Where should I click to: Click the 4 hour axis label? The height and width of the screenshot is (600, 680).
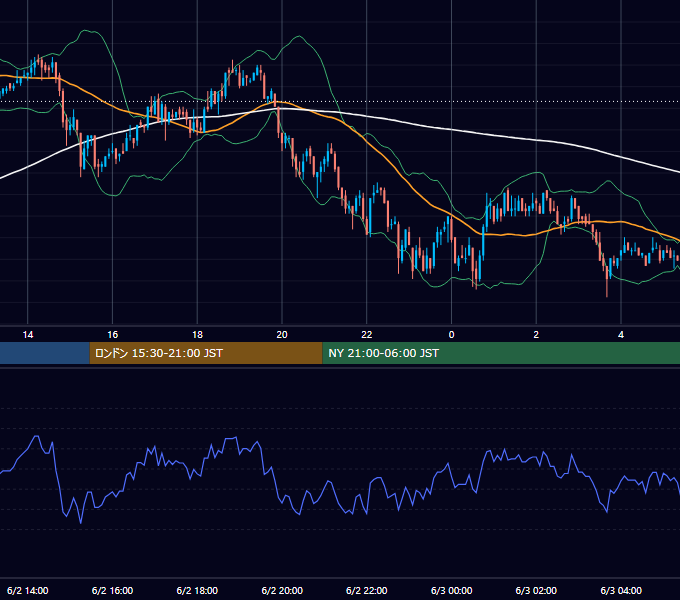click(621, 335)
